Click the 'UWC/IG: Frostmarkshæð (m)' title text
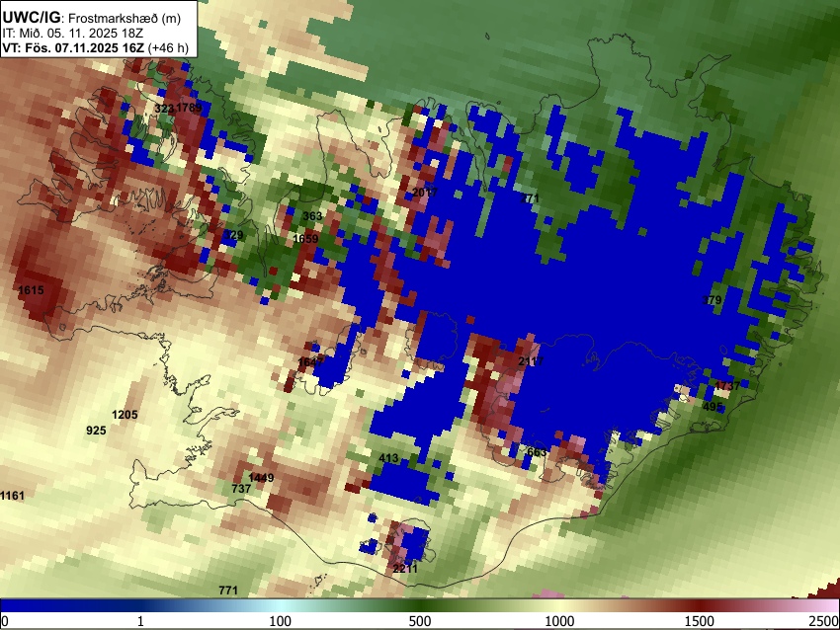 coord(92,18)
